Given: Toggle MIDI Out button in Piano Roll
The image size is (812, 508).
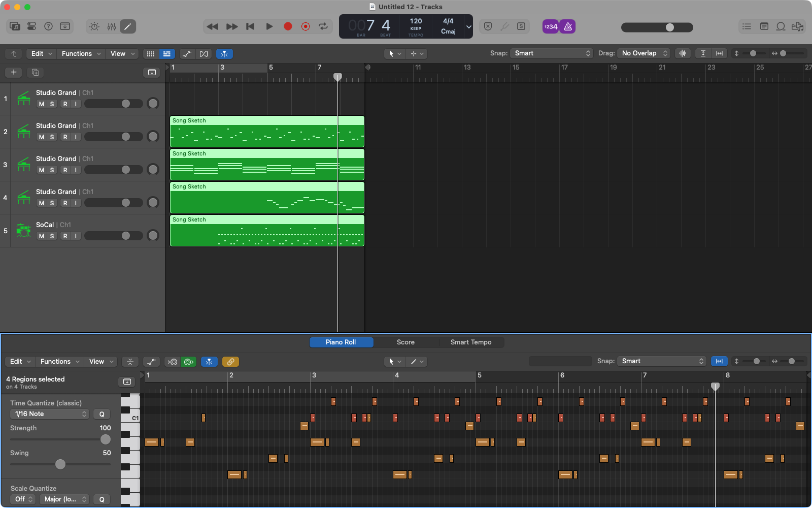Looking at the screenshot, I should (x=189, y=362).
